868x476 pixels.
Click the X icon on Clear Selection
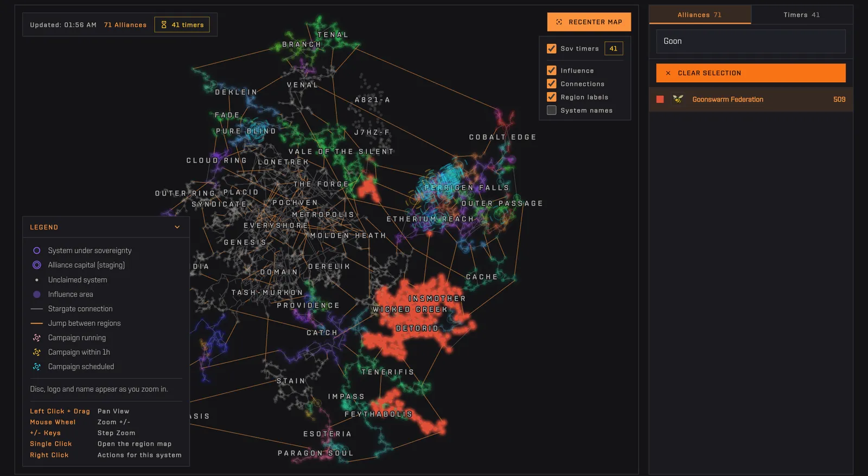668,73
